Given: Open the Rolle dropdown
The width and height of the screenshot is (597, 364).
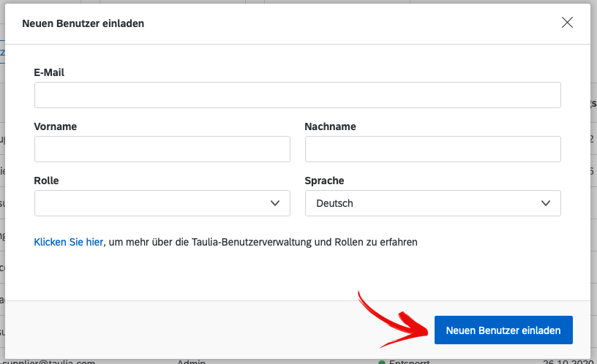Looking at the screenshot, I should pos(162,203).
